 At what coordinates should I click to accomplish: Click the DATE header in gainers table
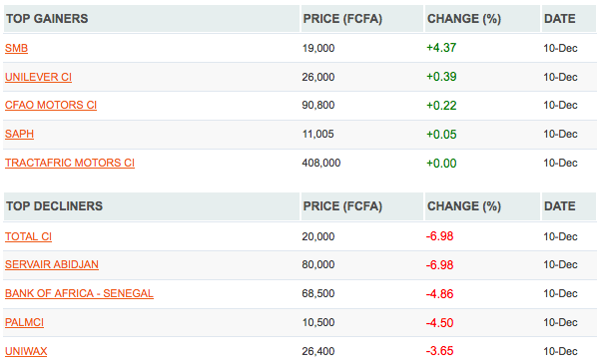560,19
